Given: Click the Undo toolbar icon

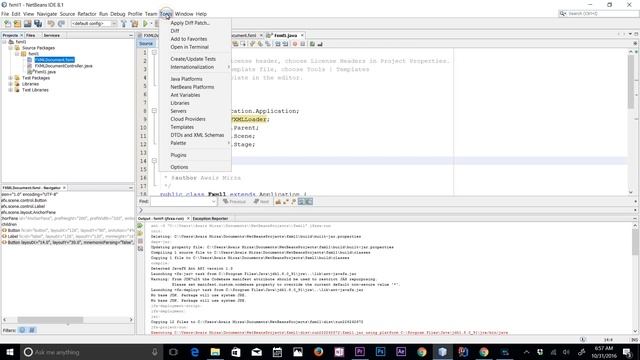Looking at the screenshot, I should 51,24.
